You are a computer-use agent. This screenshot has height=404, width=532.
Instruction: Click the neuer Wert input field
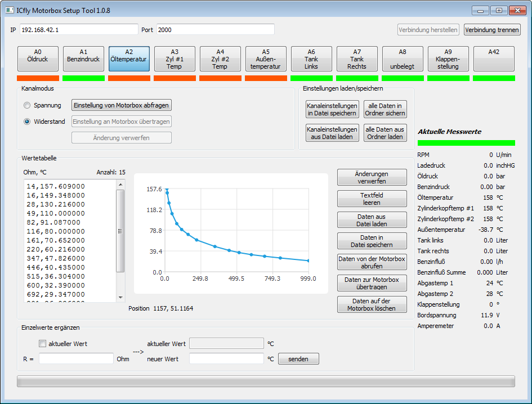[x=226, y=358]
